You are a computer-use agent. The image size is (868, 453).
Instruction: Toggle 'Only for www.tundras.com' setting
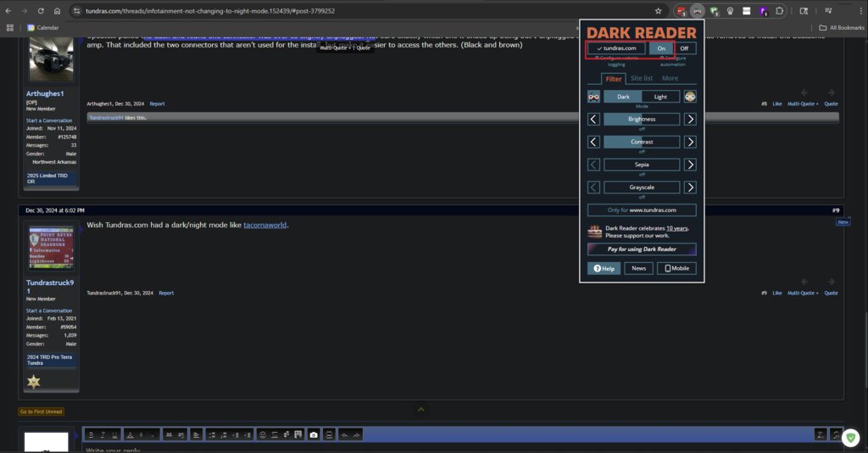click(x=642, y=210)
